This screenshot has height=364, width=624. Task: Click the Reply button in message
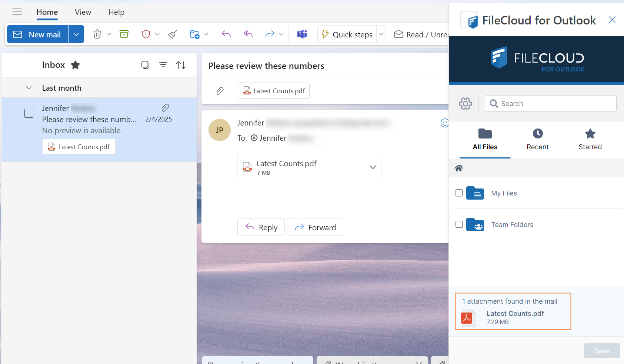[x=261, y=227]
